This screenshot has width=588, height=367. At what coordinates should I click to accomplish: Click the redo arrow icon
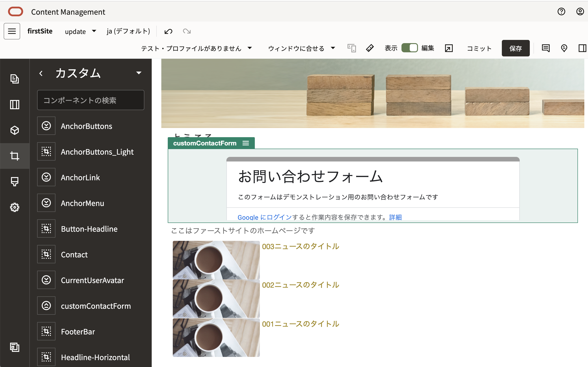187,31
